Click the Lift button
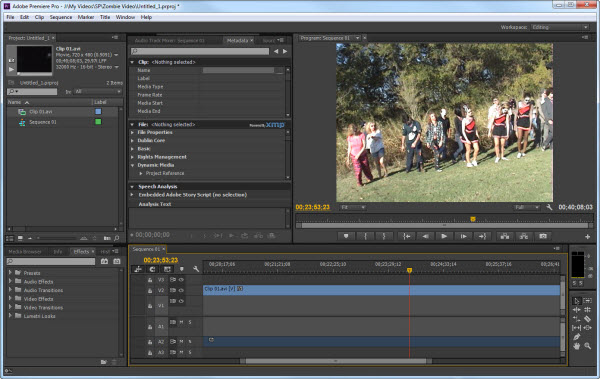 [505, 236]
